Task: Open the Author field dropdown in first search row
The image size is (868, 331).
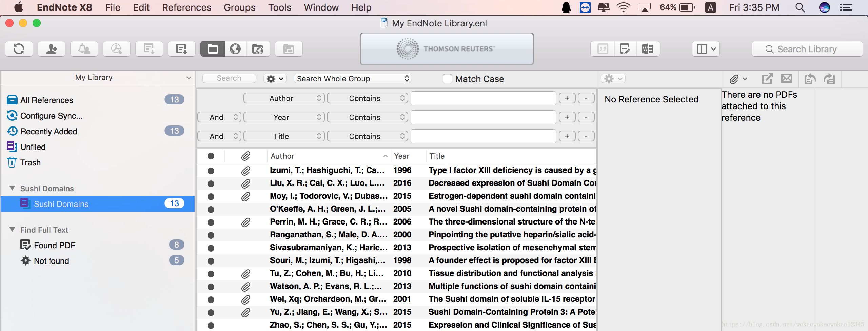Action: 284,98
